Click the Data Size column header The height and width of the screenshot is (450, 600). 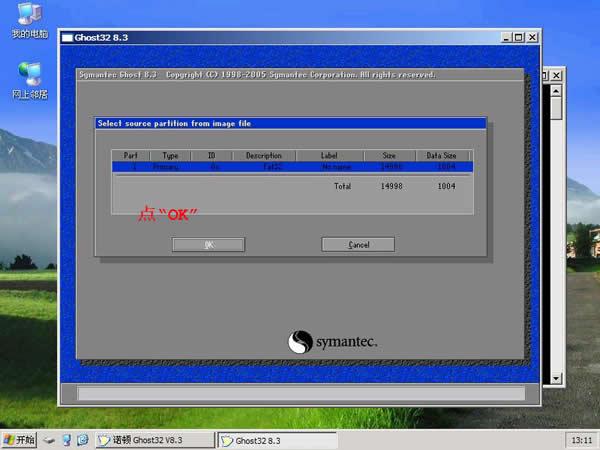pos(442,155)
